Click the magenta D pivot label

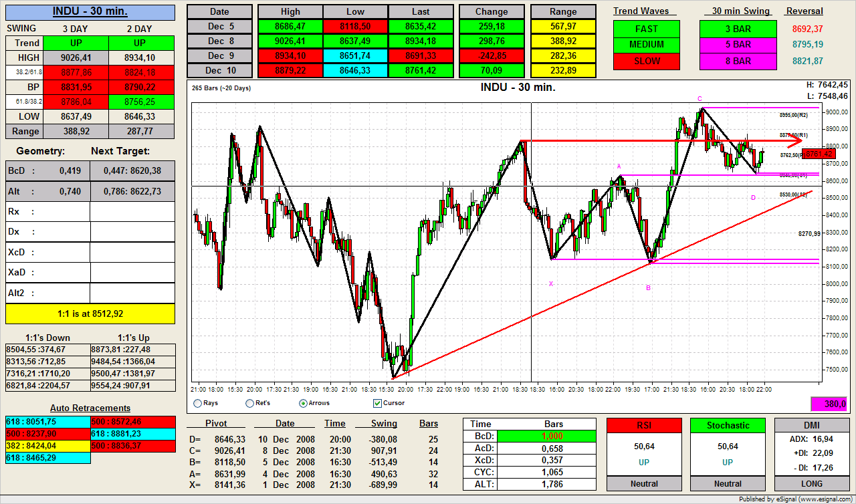[x=753, y=198]
